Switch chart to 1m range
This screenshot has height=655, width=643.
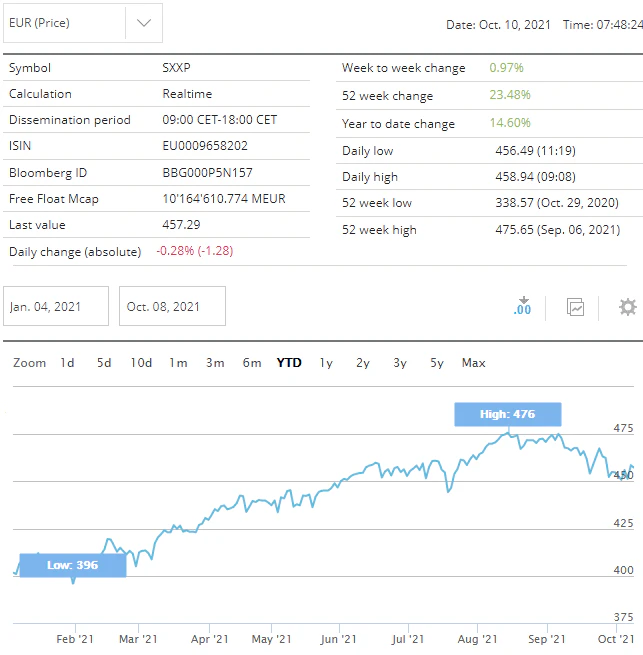178,363
